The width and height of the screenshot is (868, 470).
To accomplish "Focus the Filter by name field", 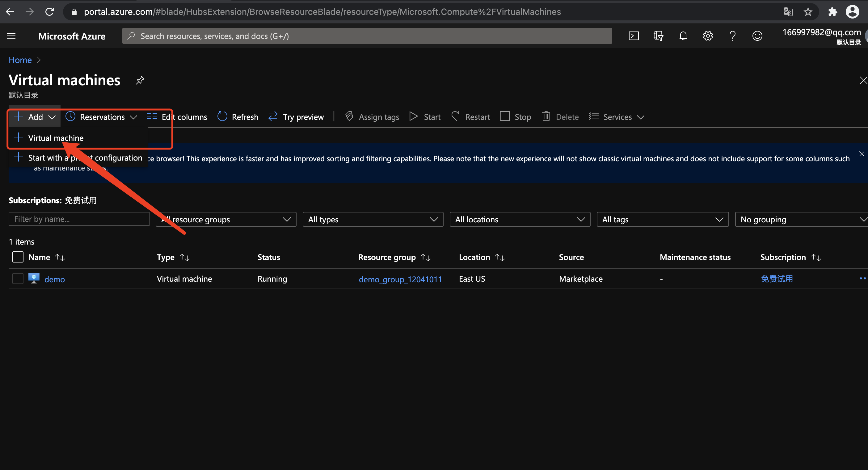I will [79, 219].
